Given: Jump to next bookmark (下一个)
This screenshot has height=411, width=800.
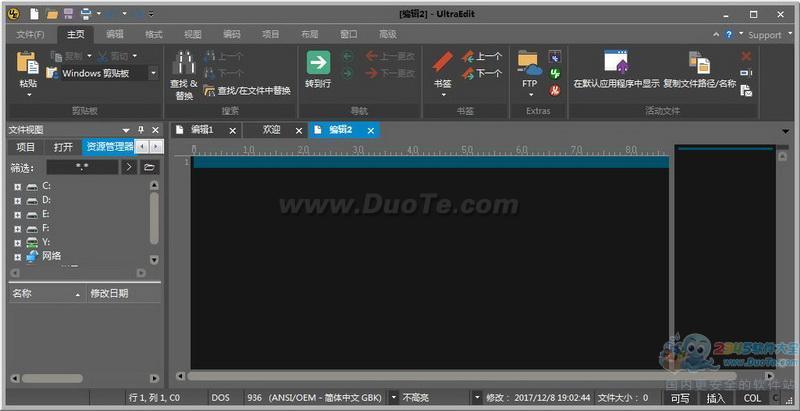Looking at the screenshot, I should (481, 73).
